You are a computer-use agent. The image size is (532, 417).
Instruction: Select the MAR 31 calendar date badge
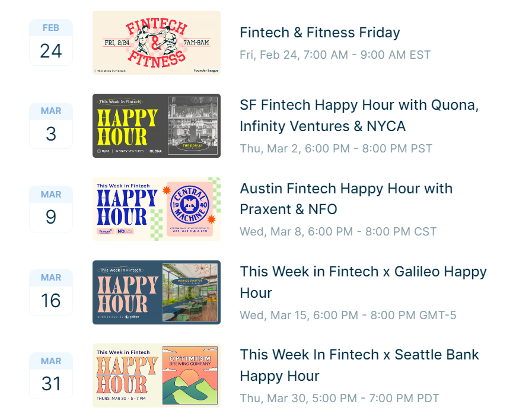[x=51, y=375]
